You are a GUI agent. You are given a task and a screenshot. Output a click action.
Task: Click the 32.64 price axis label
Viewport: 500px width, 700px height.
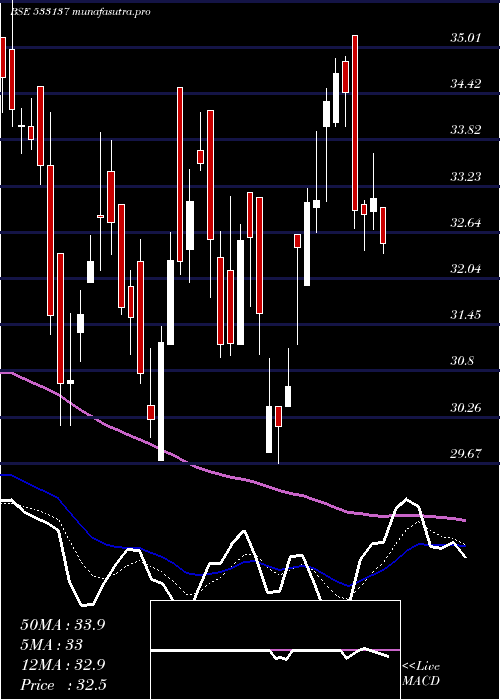coord(466,222)
